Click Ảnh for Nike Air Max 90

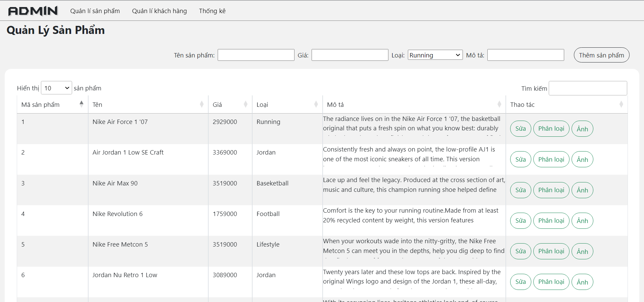click(x=582, y=190)
